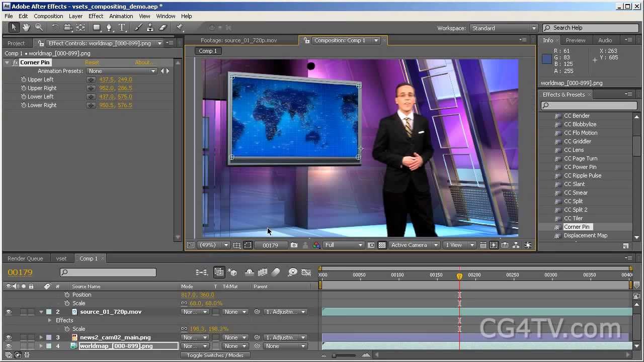Select the Clone Stamp tool
Viewport: 644px width, 362px height.
(x=150, y=28)
